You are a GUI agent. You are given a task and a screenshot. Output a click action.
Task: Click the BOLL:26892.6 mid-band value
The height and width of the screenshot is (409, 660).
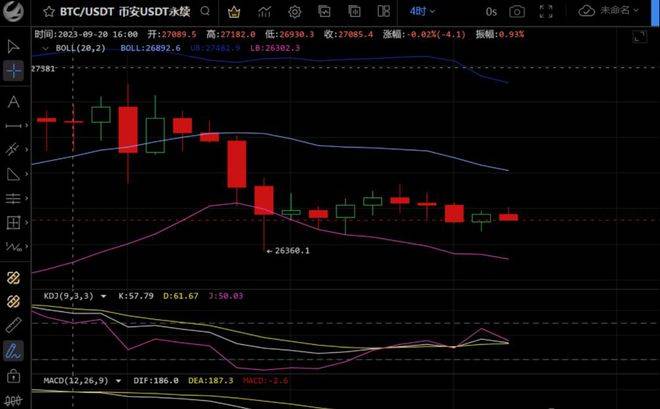150,48
